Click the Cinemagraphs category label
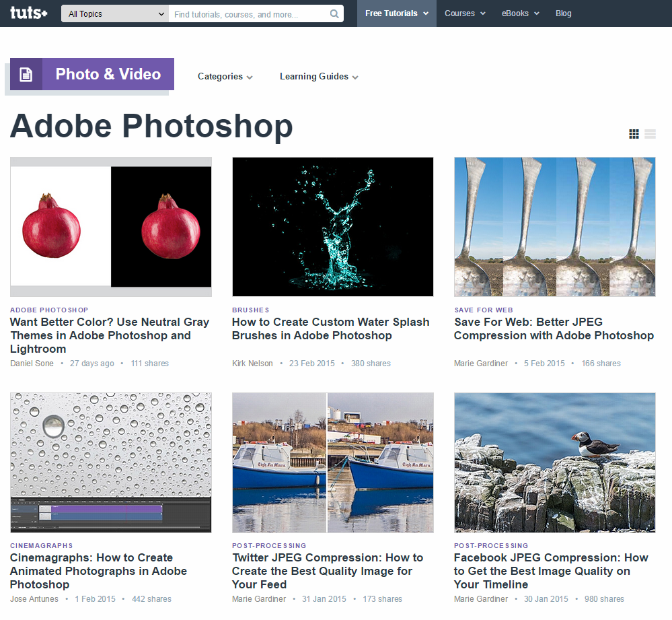 pos(41,546)
